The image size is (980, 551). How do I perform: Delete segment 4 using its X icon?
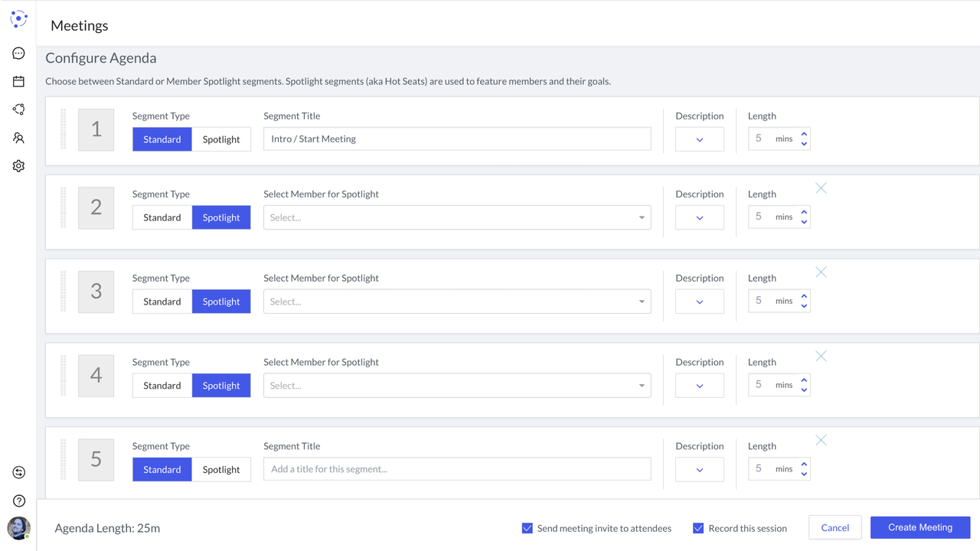(821, 356)
